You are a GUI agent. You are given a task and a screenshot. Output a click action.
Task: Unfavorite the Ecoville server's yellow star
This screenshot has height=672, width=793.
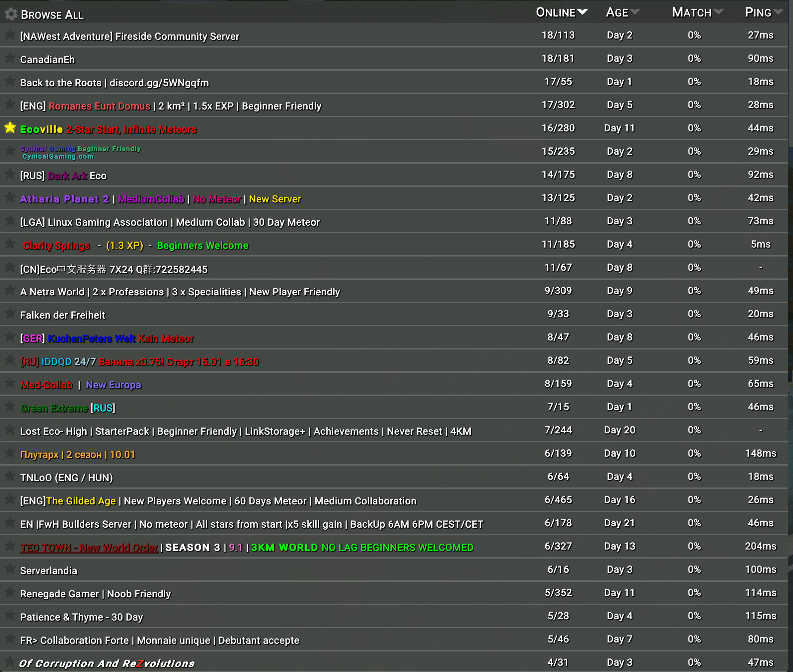point(10,128)
